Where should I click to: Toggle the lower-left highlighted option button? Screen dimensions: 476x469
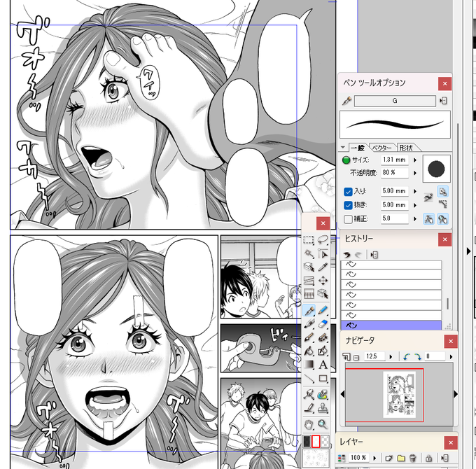click(428, 219)
